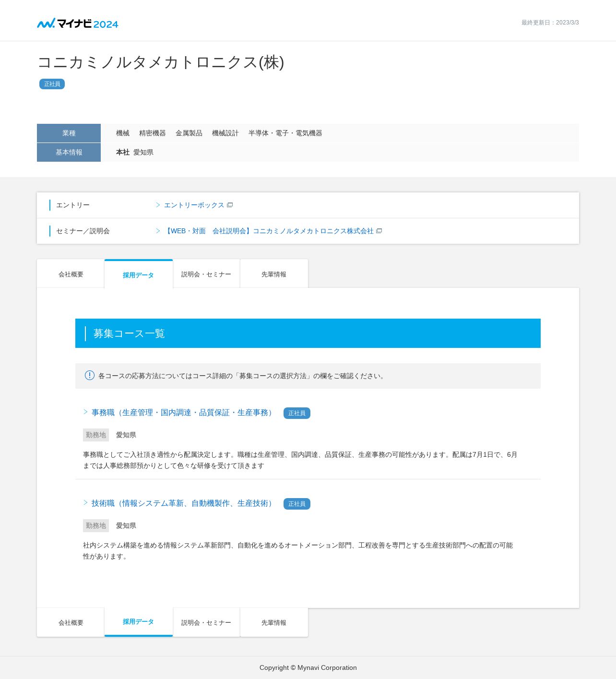This screenshot has height=679, width=616.
Task: Go to bottom 先輩情報 tab
Action: click(x=274, y=622)
